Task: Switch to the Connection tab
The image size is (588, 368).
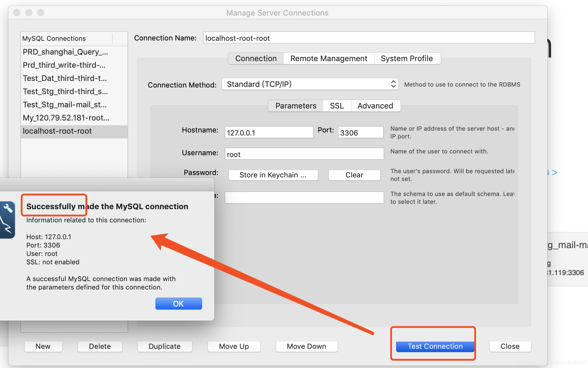Action: tap(256, 58)
